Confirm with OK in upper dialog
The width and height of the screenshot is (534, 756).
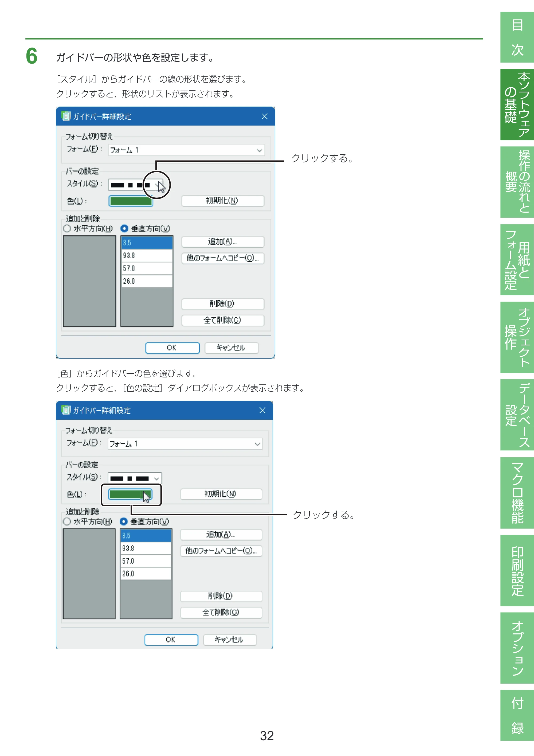coord(172,348)
